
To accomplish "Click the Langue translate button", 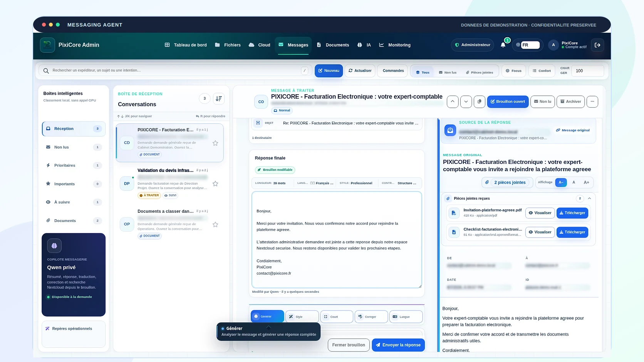I will [406, 317].
